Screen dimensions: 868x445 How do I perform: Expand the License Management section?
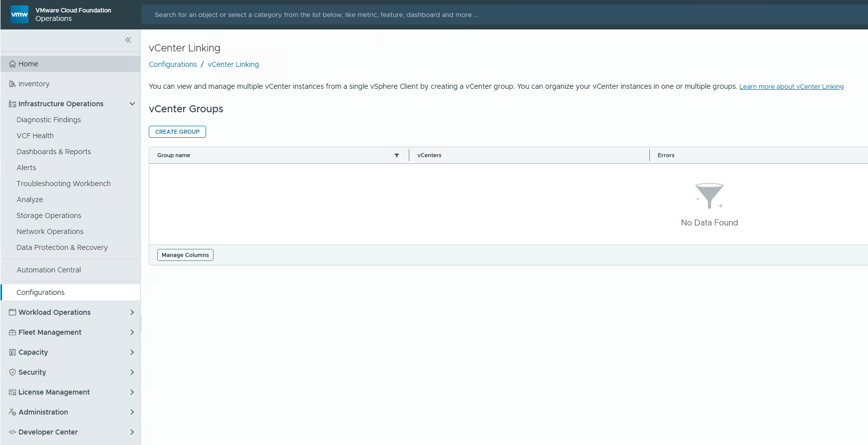(x=132, y=392)
